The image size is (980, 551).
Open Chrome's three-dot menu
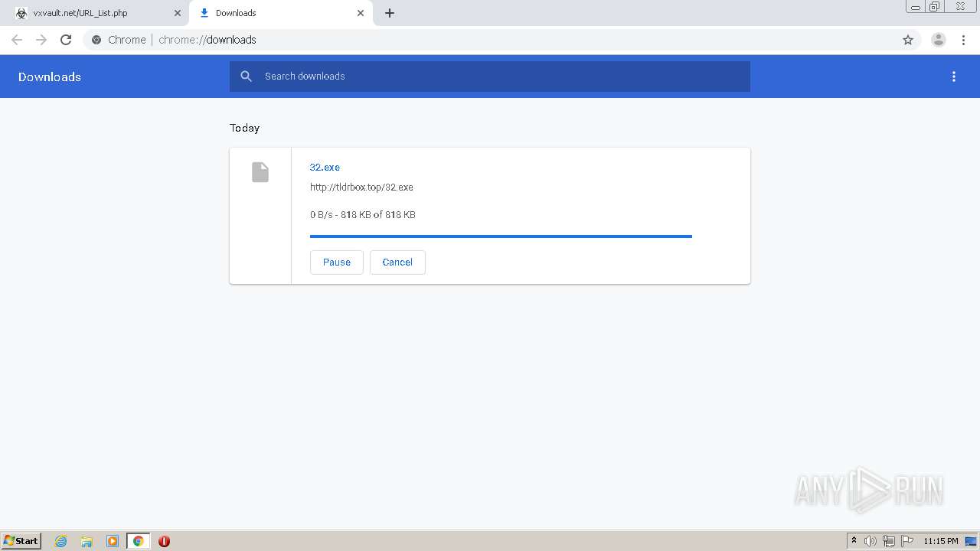pos(963,40)
